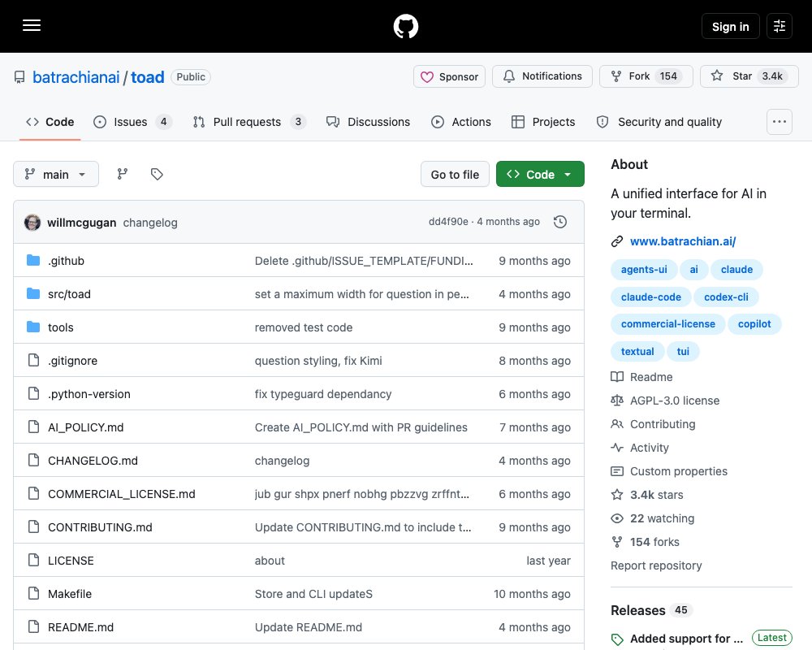The image size is (812, 650).
Task: Select the textual topic tag
Action: (x=637, y=352)
